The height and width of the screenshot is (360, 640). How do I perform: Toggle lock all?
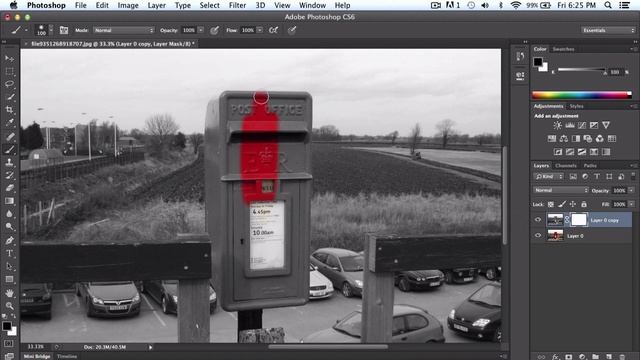coord(584,204)
